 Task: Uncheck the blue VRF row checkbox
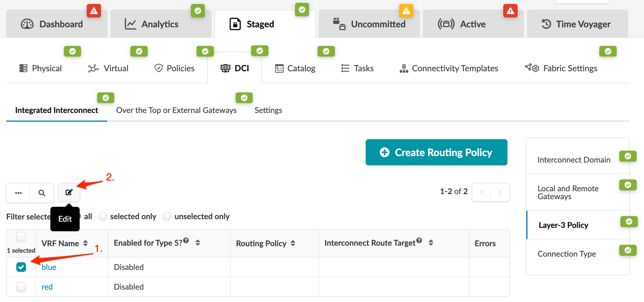click(x=21, y=267)
